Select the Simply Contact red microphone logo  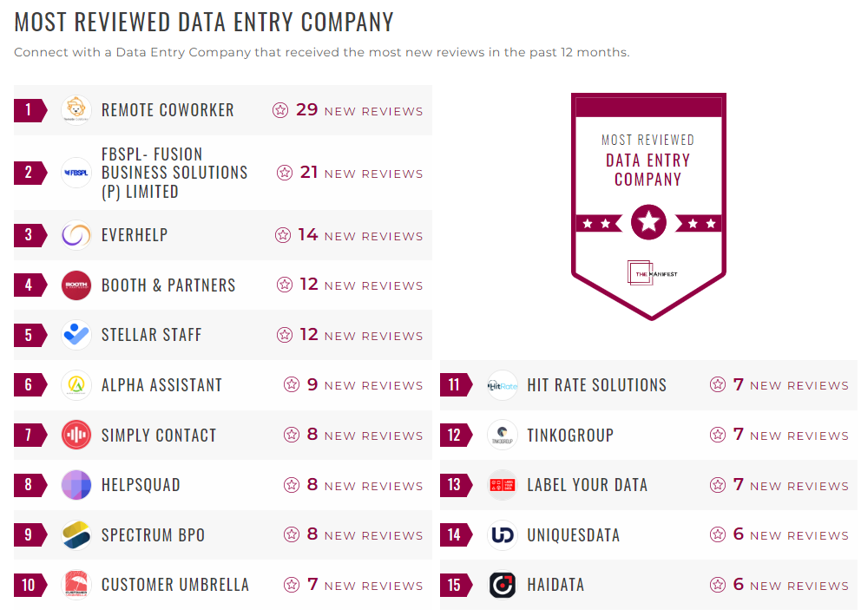coord(76,435)
